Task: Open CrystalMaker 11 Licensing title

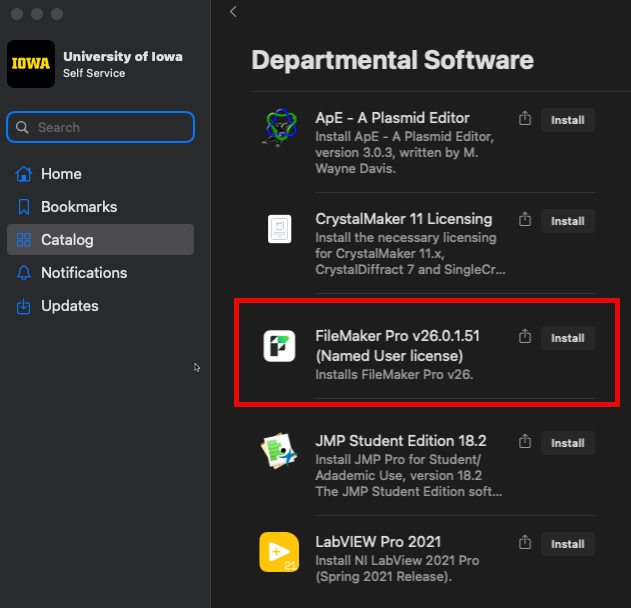Action: click(404, 219)
